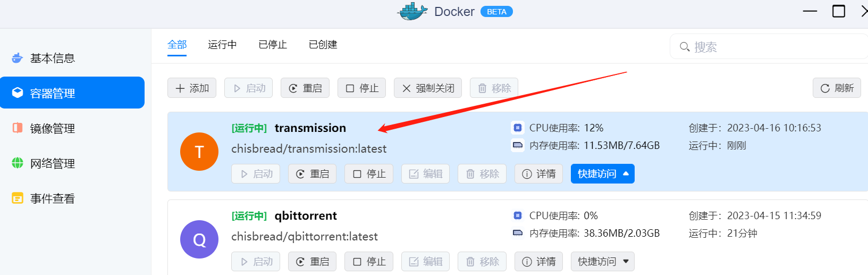Open transmission container 详情 details
The image size is (868, 275).
tap(538, 173)
